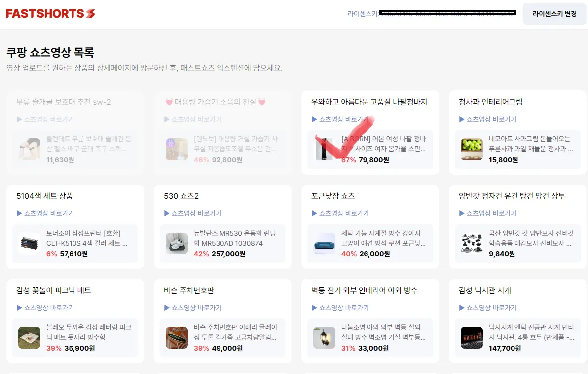Click the humidifier product thumbnail
588x374 pixels.
click(177, 149)
